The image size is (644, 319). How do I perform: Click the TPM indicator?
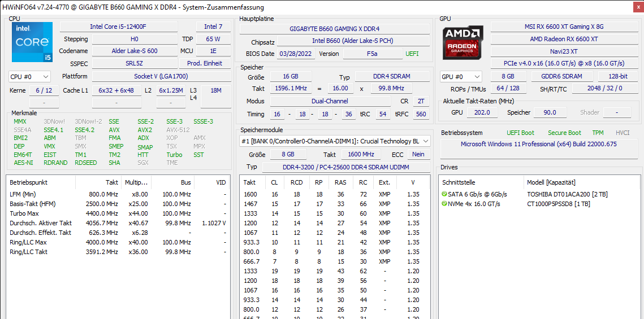[598, 133]
